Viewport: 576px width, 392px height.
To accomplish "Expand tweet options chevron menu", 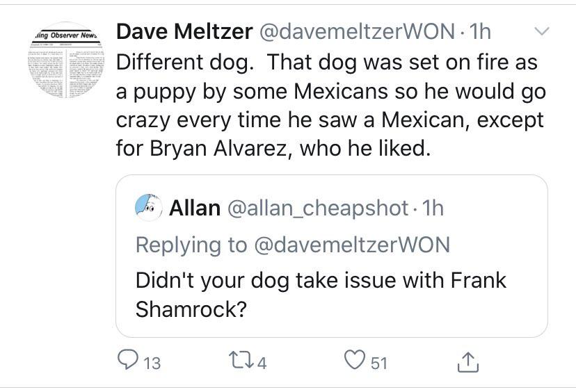I will coord(541,31).
